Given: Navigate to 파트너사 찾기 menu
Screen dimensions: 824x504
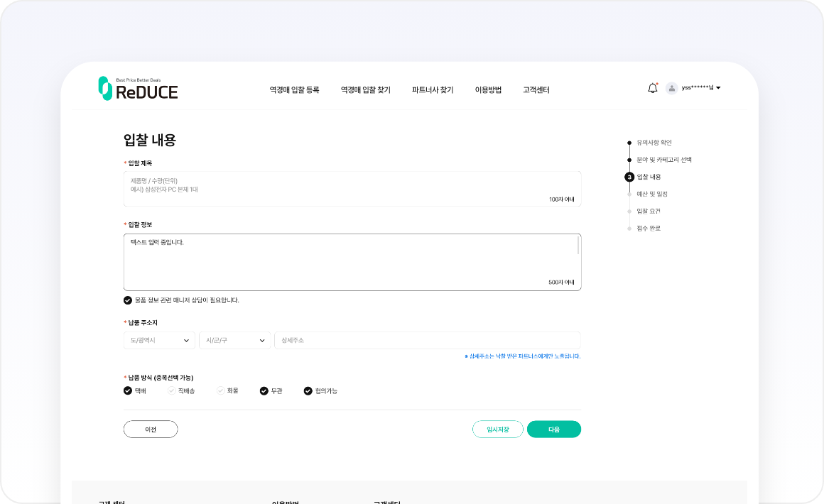Looking at the screenshot, I should [x=432, y=90].
